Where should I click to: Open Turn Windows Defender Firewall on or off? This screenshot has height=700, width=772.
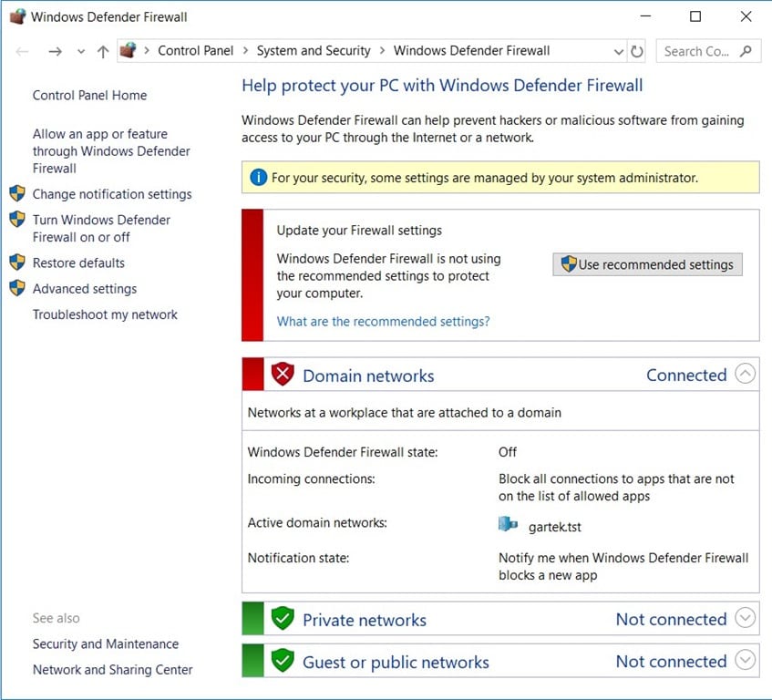click(101, 229)
